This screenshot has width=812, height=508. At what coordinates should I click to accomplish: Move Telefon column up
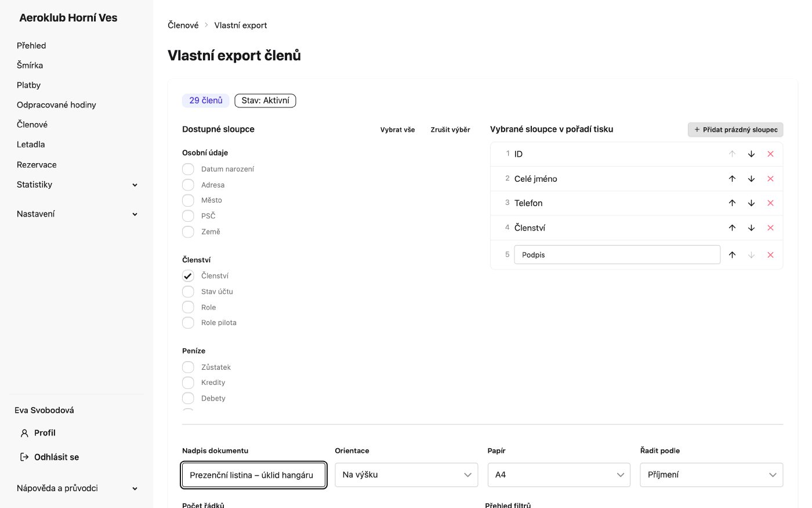(x=732, y=203)
